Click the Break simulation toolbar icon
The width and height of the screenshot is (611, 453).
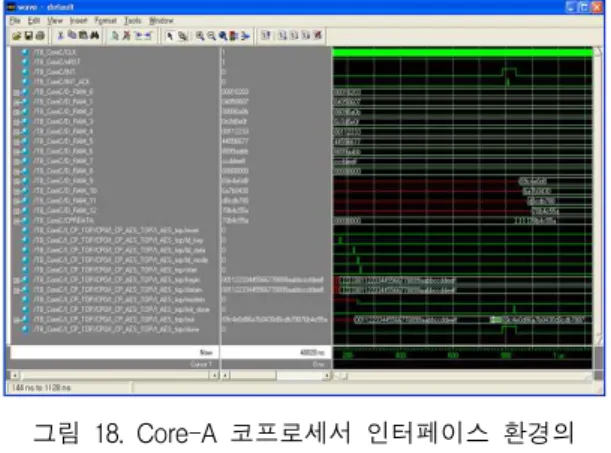point(318,35)
